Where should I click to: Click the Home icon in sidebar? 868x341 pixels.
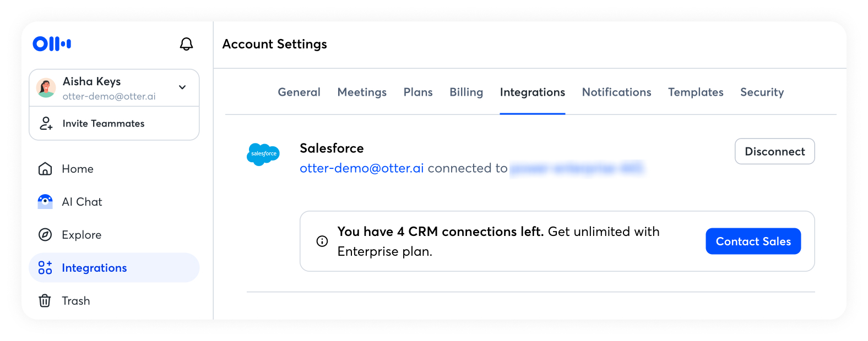pyautogui.click(x=45, y=169)
